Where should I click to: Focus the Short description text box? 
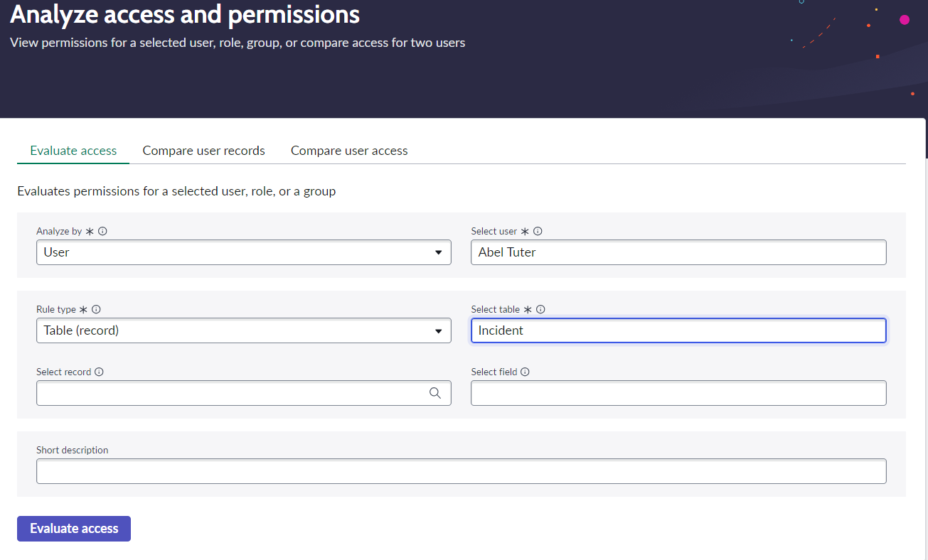tap(461, 471)
